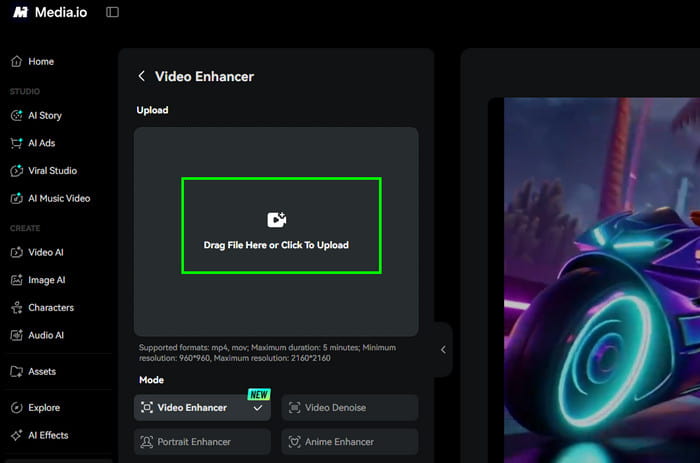Click the Characters icon
This screenshot has width=700, height=463.
tap(17, 308)
